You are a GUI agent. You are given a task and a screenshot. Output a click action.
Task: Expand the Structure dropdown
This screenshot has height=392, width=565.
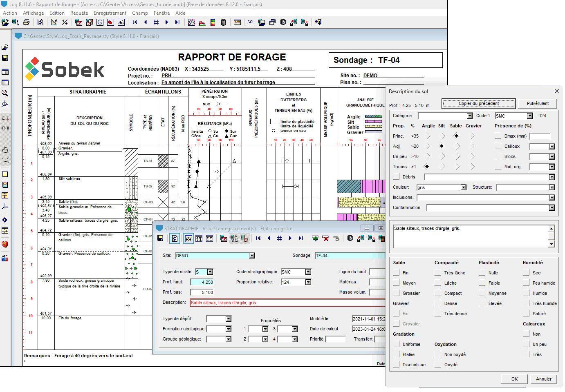tap(552, 187)
